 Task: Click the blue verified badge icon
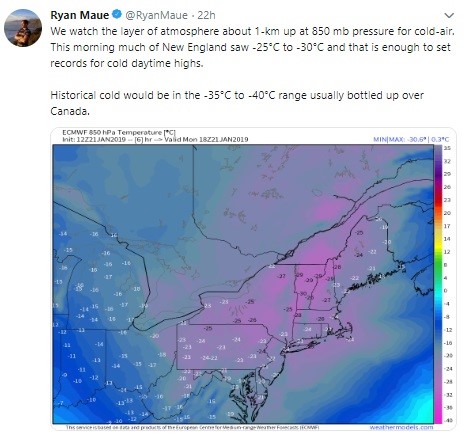117,15
